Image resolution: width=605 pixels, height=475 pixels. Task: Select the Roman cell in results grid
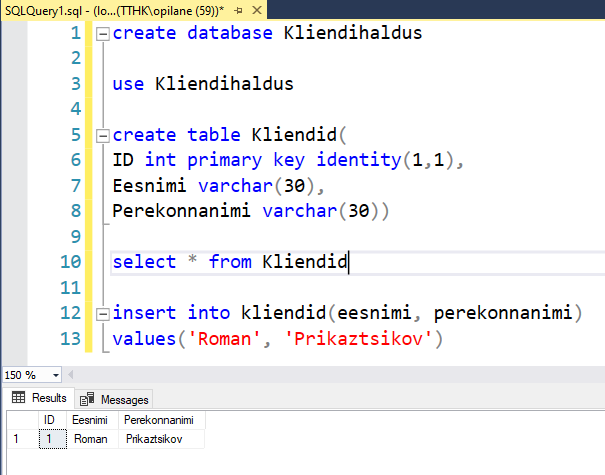[91, 439]
